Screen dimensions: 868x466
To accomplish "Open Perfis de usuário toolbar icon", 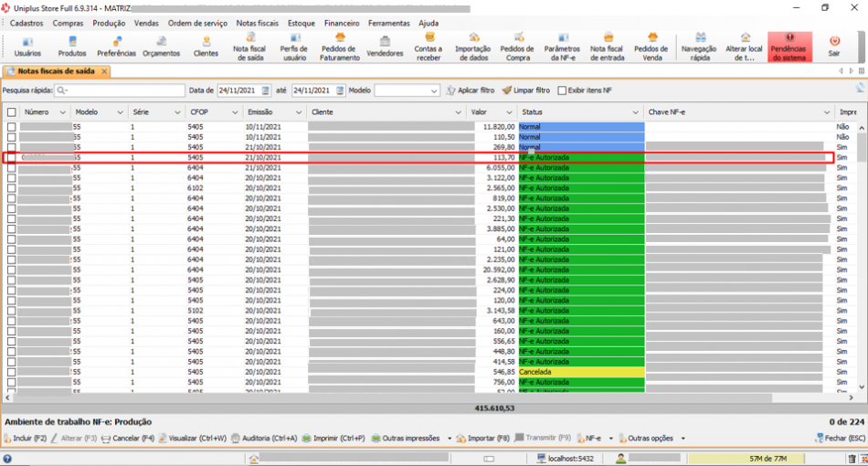I will click(x=294, y=47).
